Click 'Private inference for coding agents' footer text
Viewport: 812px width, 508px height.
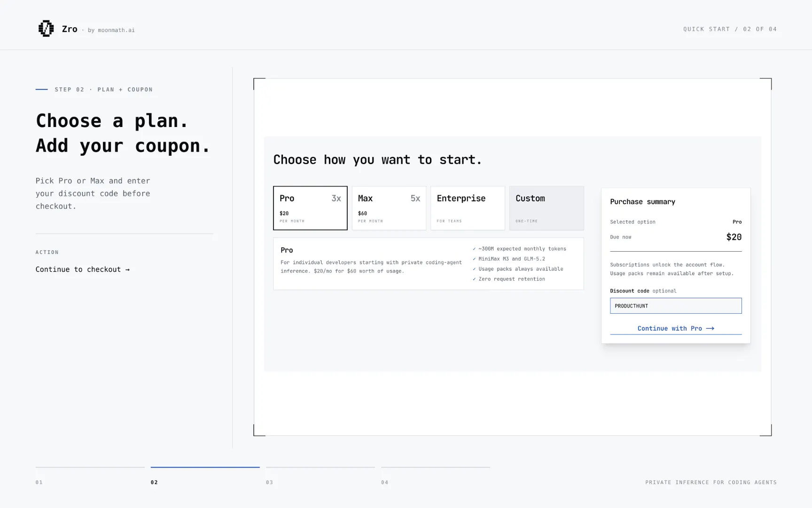click(x=711, y=482)
